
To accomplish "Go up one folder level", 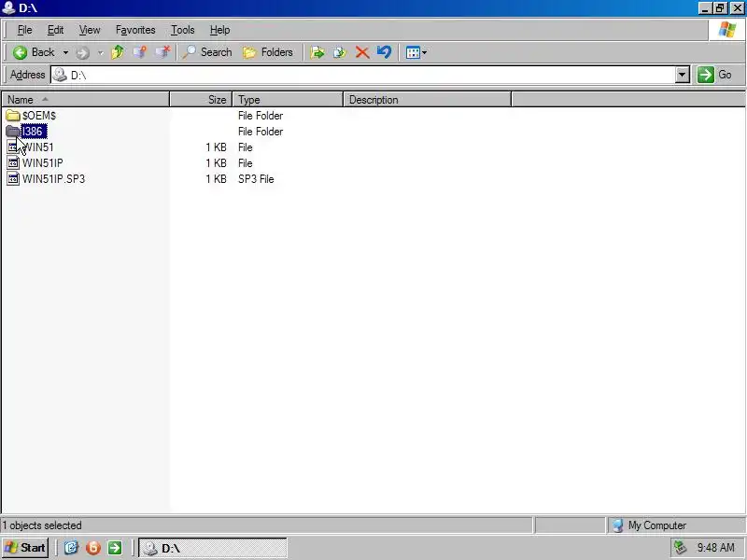I will [x=118, y=52].
